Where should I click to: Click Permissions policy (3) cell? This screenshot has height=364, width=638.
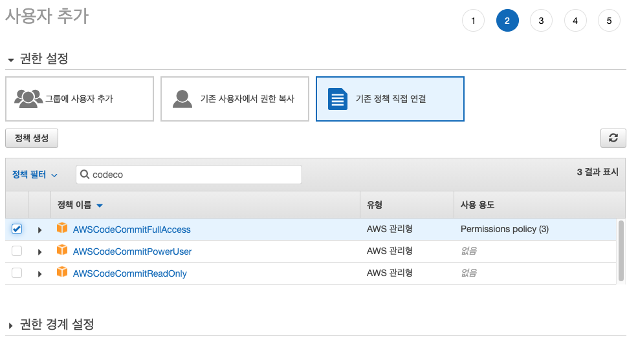coord(505,229)
